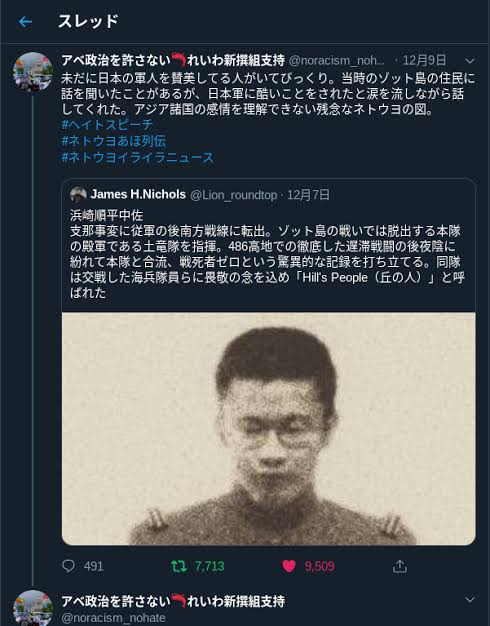Expand the bottom tweet's chevron menu
This screenshot has width=490, height=626.
click(470, 600)
